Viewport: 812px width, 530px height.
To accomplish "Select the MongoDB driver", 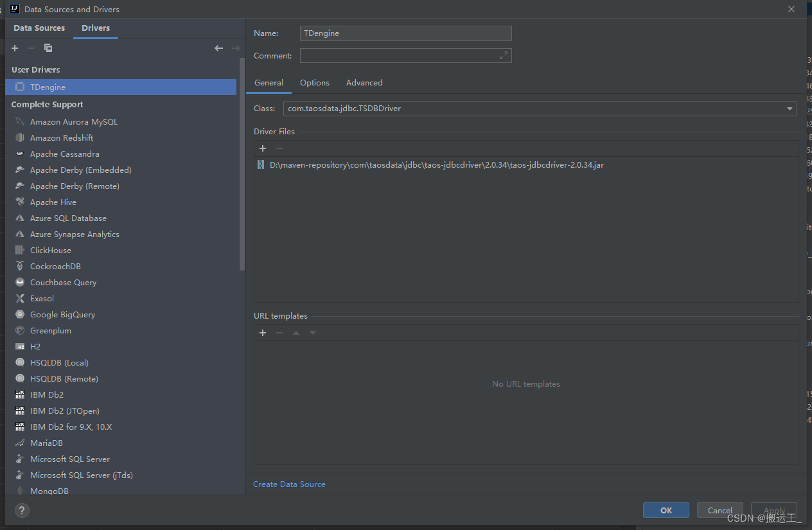I will (121, 490).
